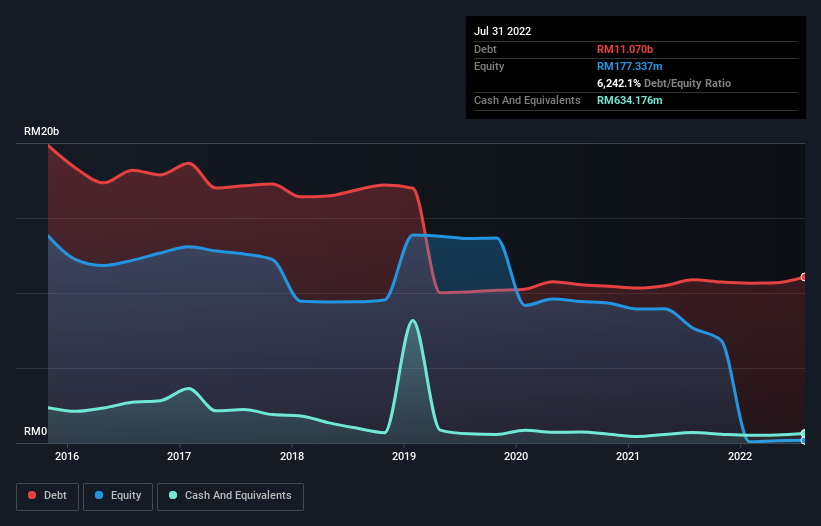Image resolution: width=821 pixels, height=526 pixels.
Task: Click the blue Equity legend dot
Action: coord(99,495)
